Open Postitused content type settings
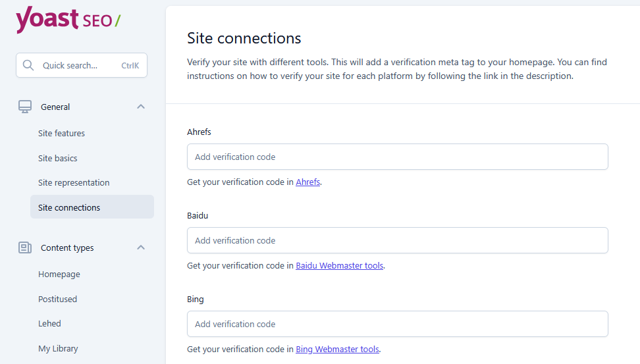This screenshot has height=364, width=640. [57, 299]
